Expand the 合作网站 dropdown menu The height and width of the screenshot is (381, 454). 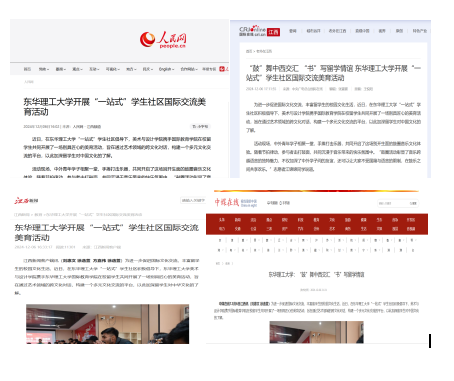click(189, 69)
